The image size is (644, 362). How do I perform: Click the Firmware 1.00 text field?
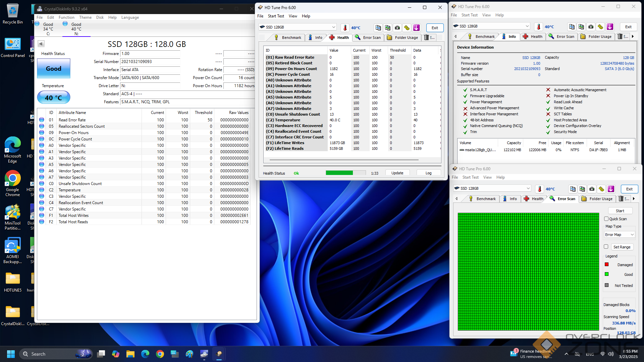pos(150,54)
